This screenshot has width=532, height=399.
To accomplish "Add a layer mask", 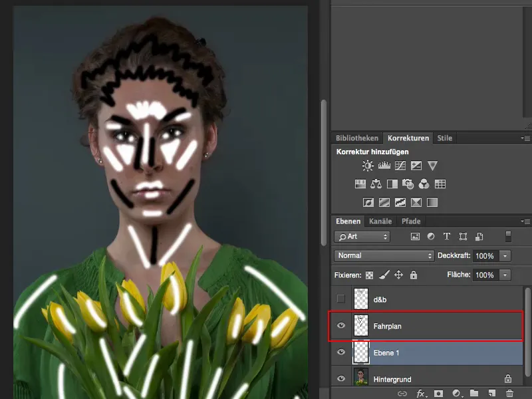I will point(438,393).
